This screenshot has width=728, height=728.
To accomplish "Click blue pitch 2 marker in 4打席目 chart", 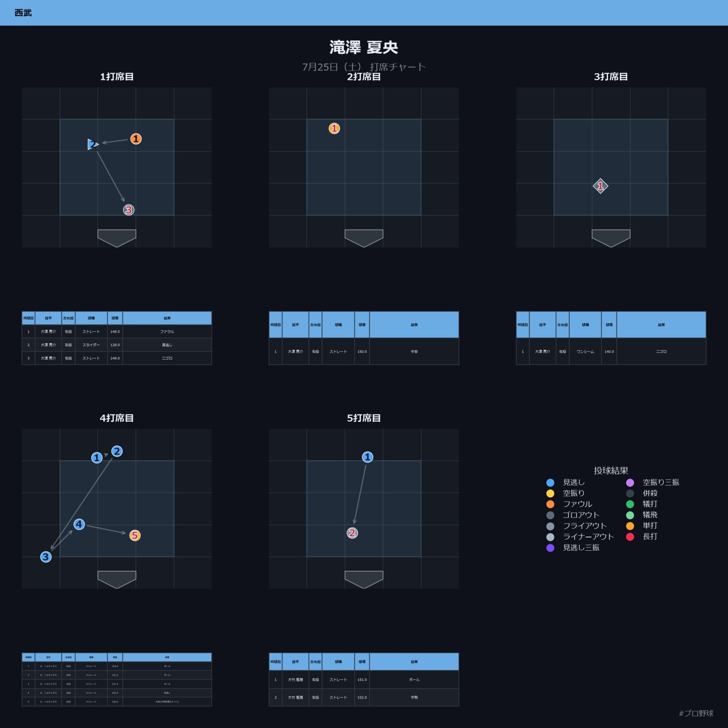I will point(117,451).
